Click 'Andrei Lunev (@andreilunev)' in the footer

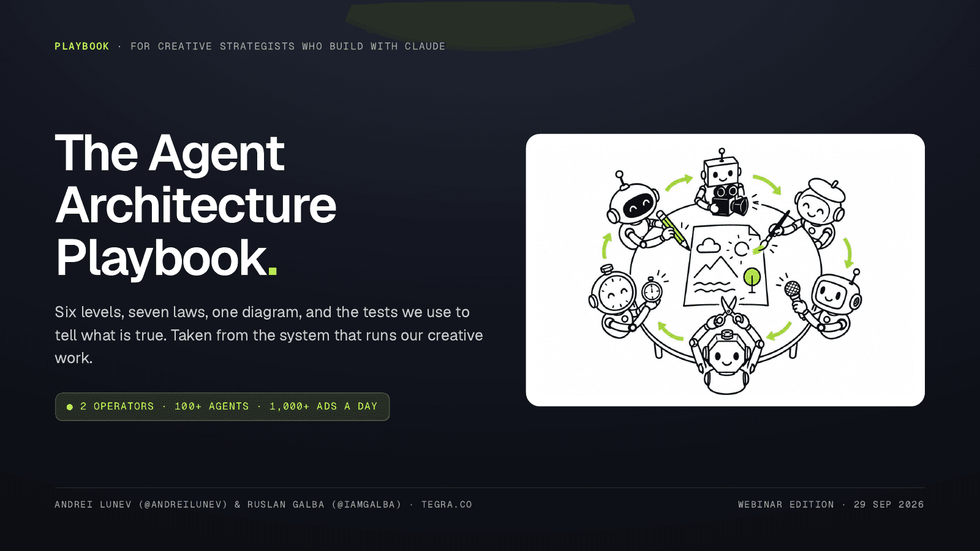point(141,504)
